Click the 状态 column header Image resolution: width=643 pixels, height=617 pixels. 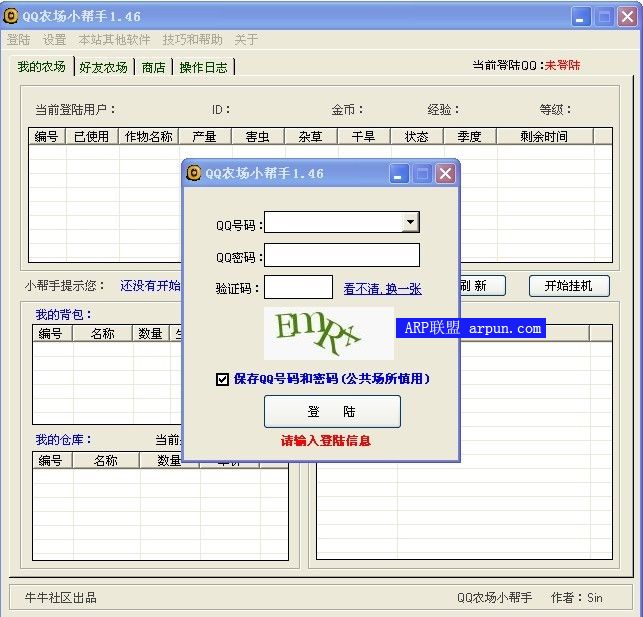coord(417,136)
